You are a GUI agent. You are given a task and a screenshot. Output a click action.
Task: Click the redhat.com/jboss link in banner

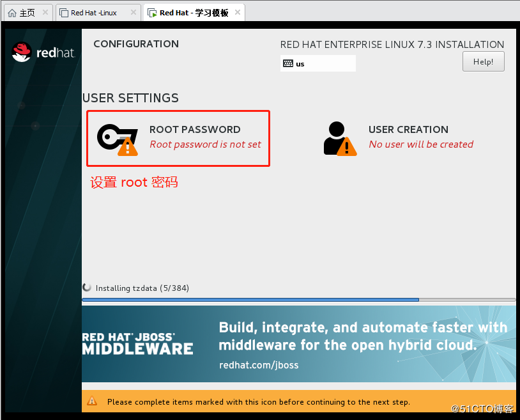(259, 365)
